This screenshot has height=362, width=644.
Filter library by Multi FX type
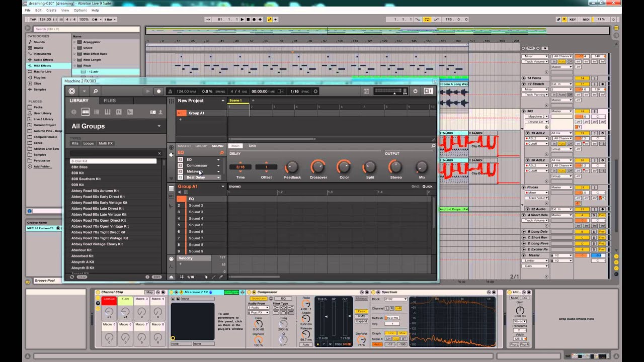pyautogui.click(x=106, y=143)
